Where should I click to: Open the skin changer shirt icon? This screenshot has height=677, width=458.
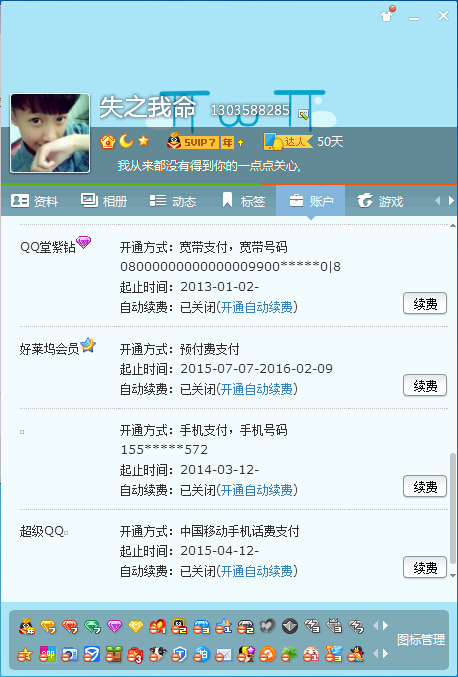[387, 15]
